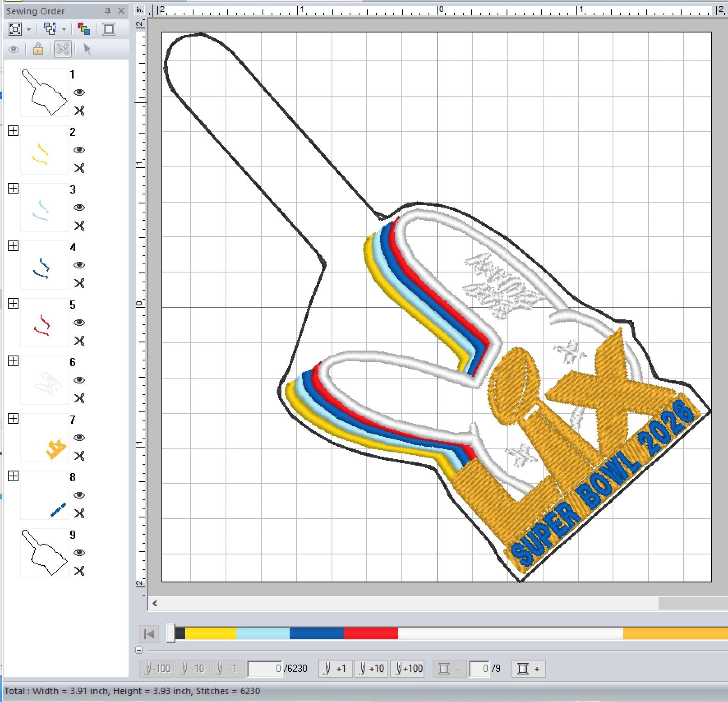728x702 pixels.
Task: Click the frame icon in Sewing Order toolbar
Action: tap(109, 29)
